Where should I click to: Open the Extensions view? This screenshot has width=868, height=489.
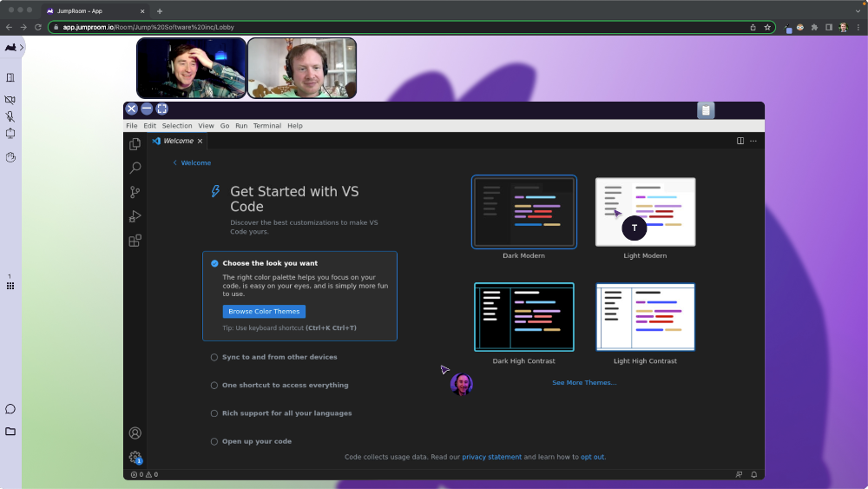135,241
